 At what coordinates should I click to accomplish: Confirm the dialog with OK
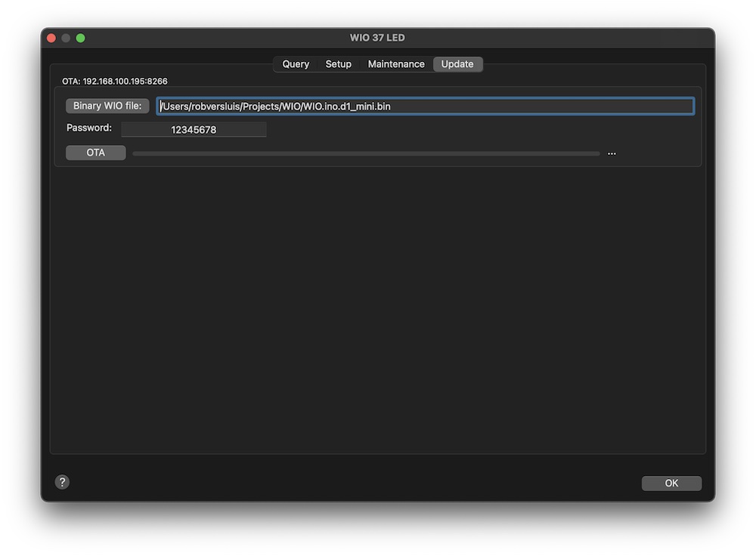pos(671,483)
